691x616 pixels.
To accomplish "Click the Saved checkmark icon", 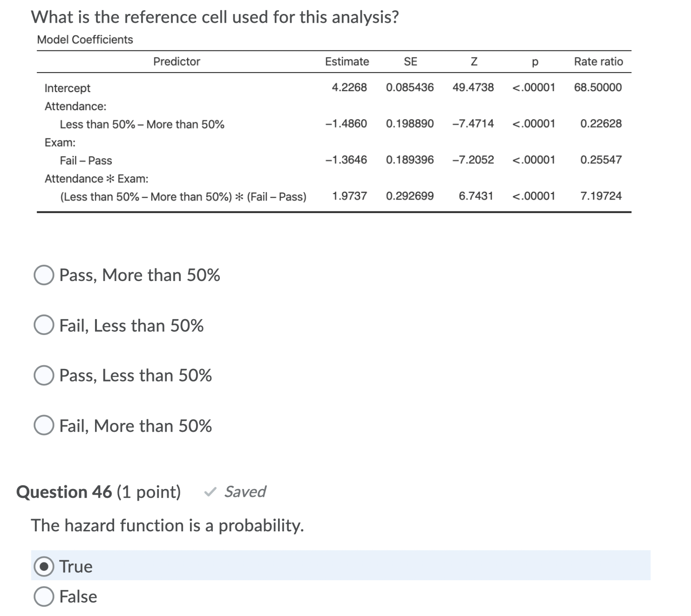I will (x=211, y=492).
